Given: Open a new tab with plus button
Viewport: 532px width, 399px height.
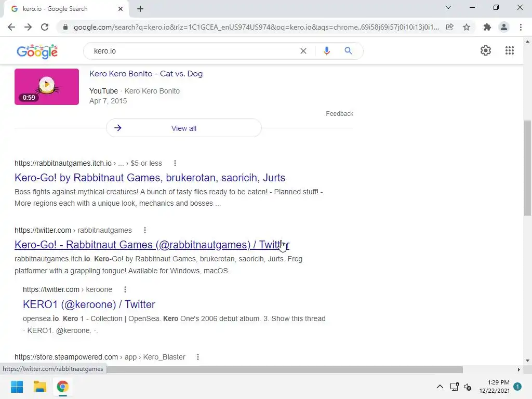Looking at the screenshot, I should pos(140,9).
